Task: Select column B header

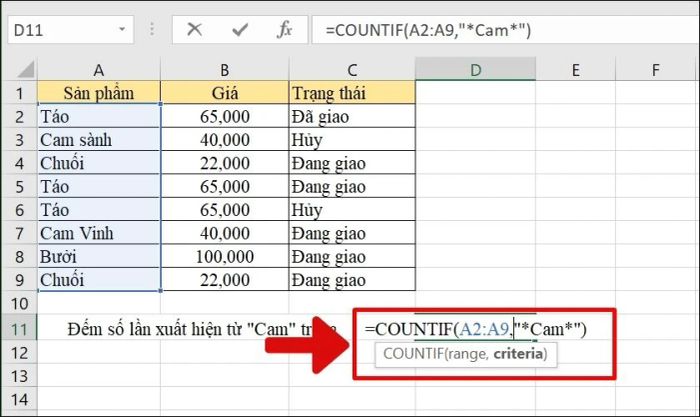Action: coord(225,70)
